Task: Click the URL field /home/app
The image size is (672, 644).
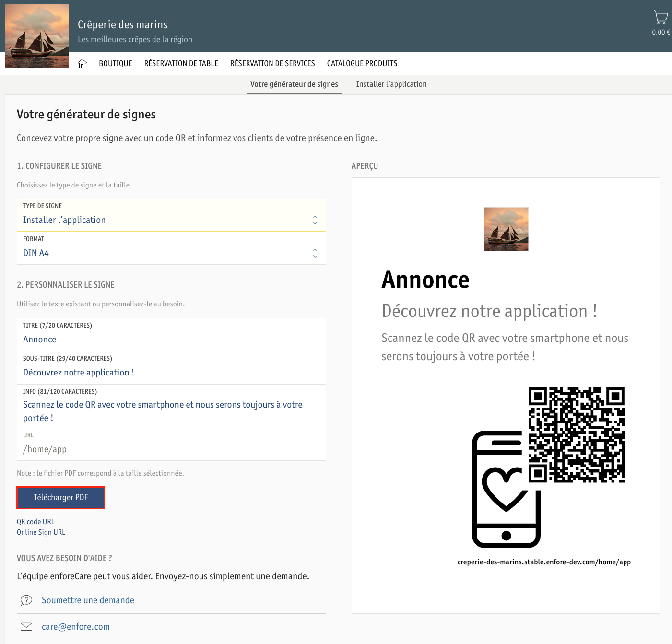Action: click(x=171, y=445)
